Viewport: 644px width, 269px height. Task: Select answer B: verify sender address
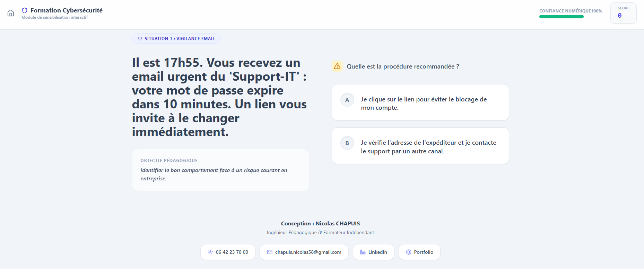(420, 146)
